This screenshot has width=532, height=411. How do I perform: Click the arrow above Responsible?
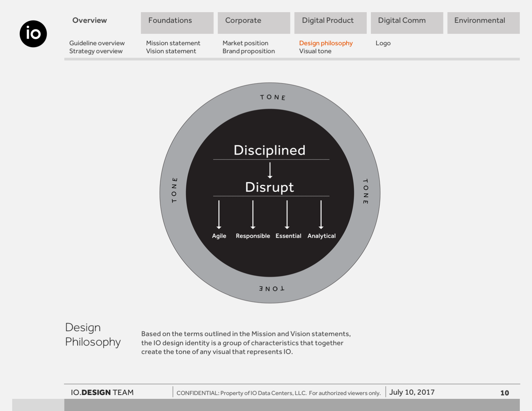(253, 215)
